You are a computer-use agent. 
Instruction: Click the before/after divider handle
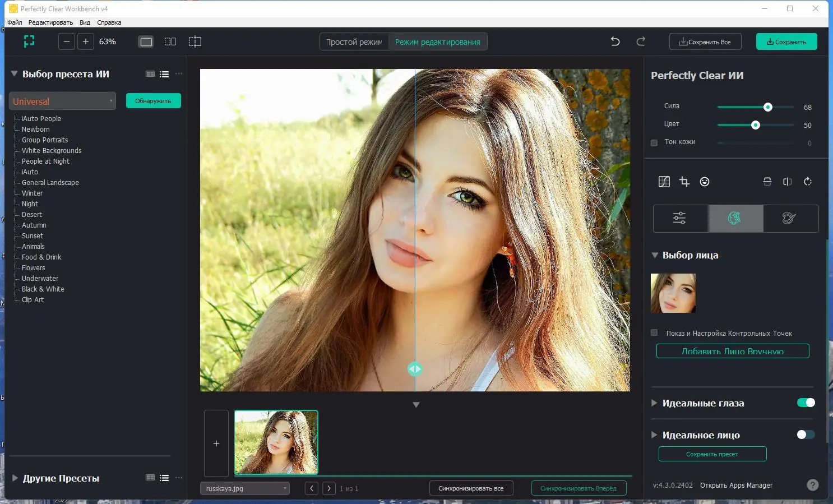415,369
